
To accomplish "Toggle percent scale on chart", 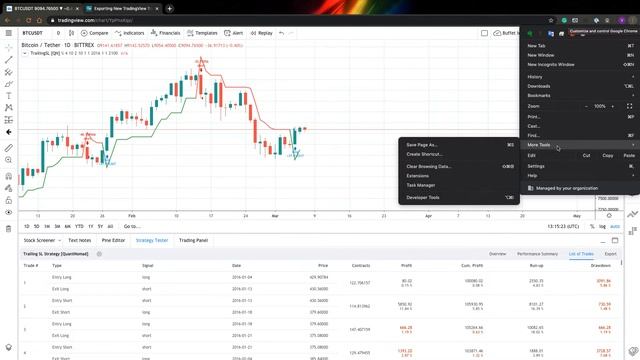I will pos(592,227).
